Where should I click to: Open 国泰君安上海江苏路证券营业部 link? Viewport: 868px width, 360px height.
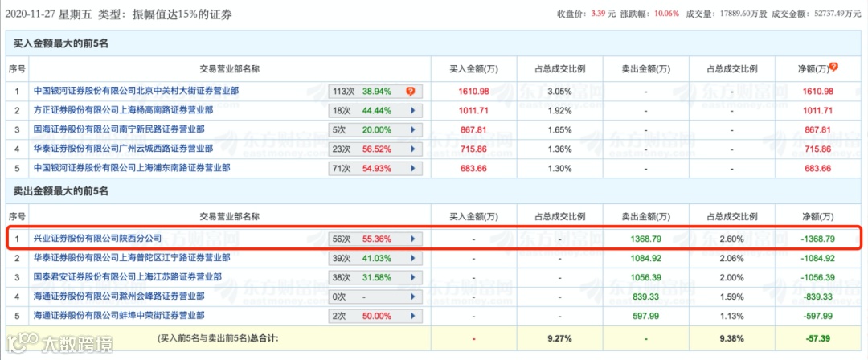tap(127, 277)
